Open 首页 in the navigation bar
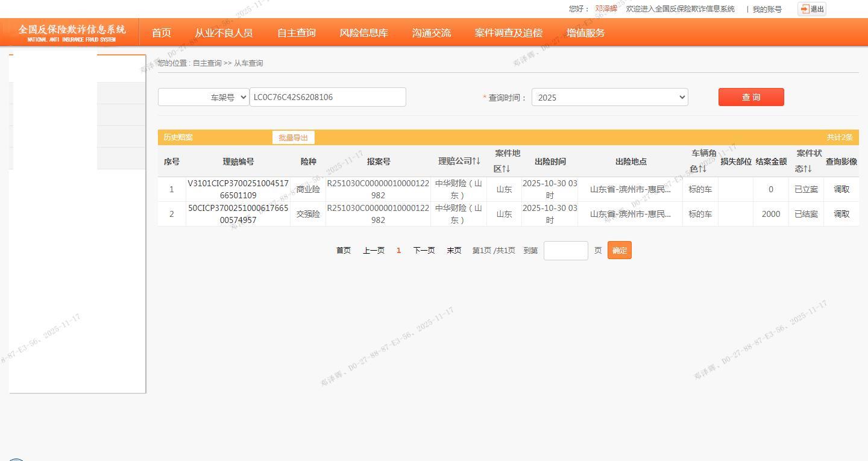Screen dimensions: 868x461 [161, 33]
